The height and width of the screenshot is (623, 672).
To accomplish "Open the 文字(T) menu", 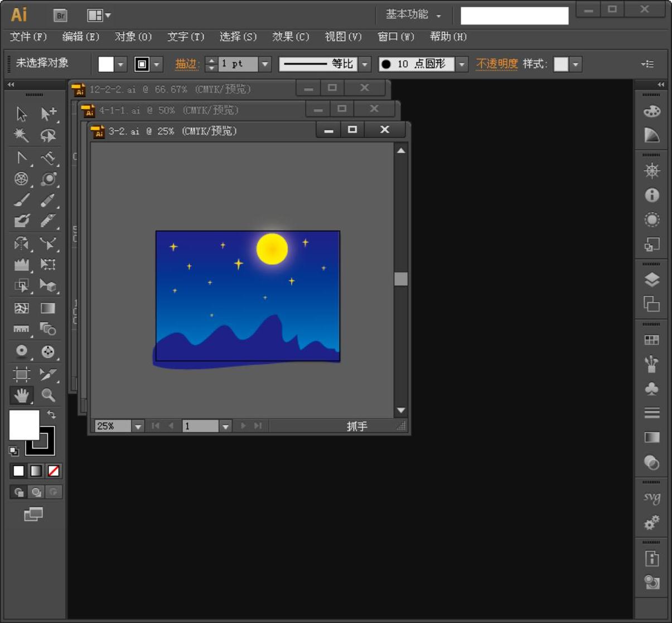I will tap(186, 37).
